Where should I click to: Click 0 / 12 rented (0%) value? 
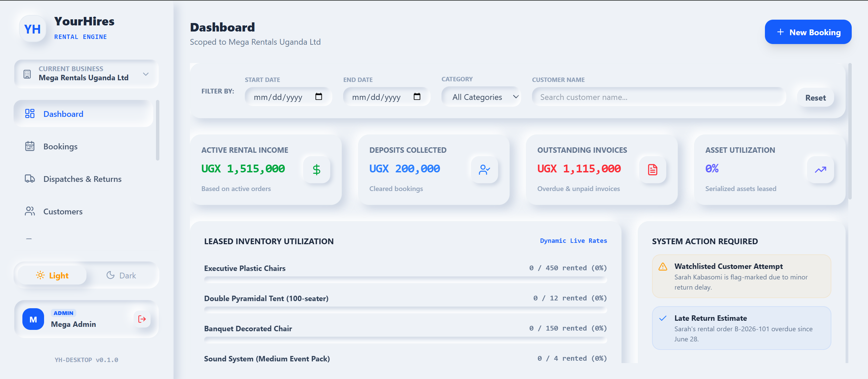(570, 298)
